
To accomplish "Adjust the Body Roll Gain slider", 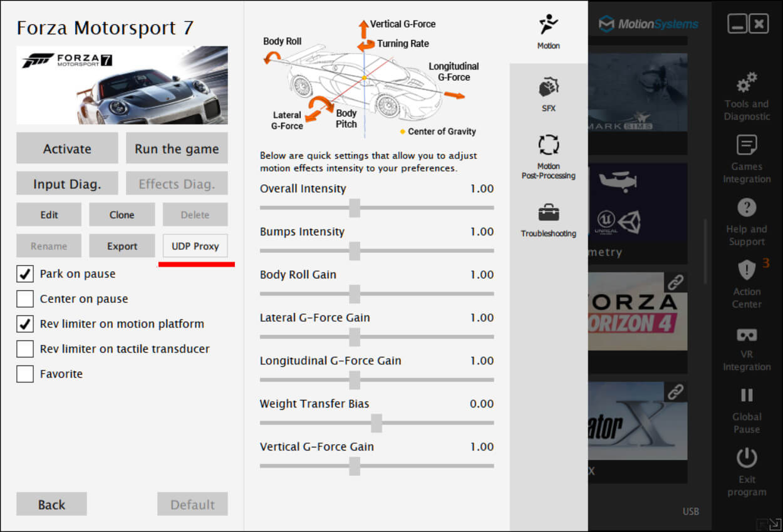I will (355, 294).
